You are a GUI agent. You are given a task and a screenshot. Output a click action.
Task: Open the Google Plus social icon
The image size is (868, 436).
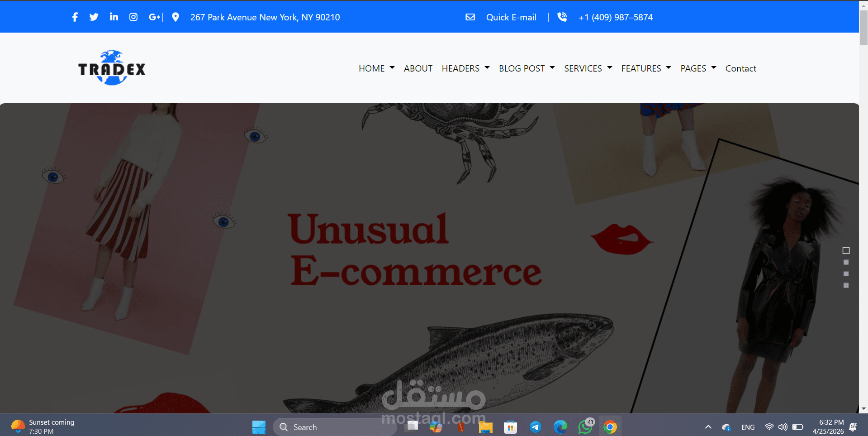pyautogui.click(x=154, y=17)
